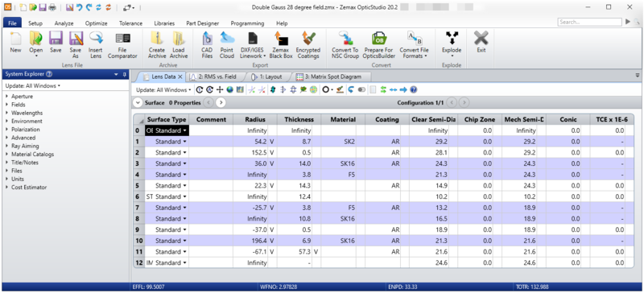Click row header for surface 6

[x=138, y=196]
